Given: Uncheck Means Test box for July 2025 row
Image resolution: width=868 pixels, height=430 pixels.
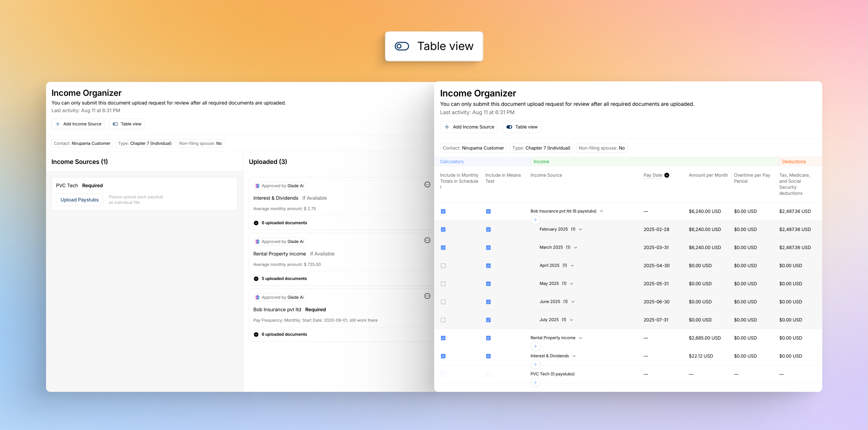Looking at the screenshot, I should (488, 320).
